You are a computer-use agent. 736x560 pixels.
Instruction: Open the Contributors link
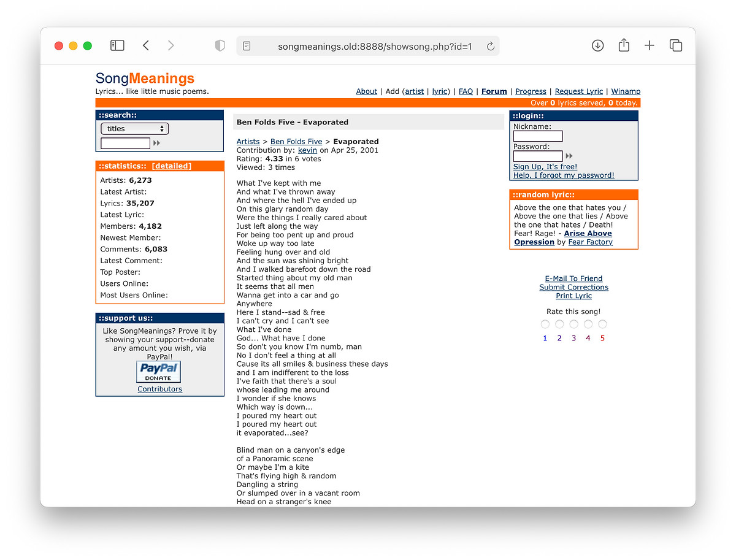pyautogui.click(x=160, y=389)
